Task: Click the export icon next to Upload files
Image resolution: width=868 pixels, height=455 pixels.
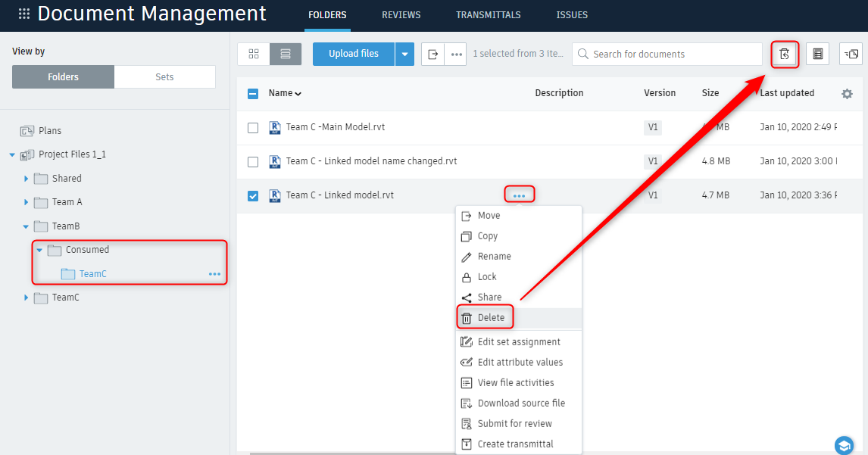Action: [432, 54]
